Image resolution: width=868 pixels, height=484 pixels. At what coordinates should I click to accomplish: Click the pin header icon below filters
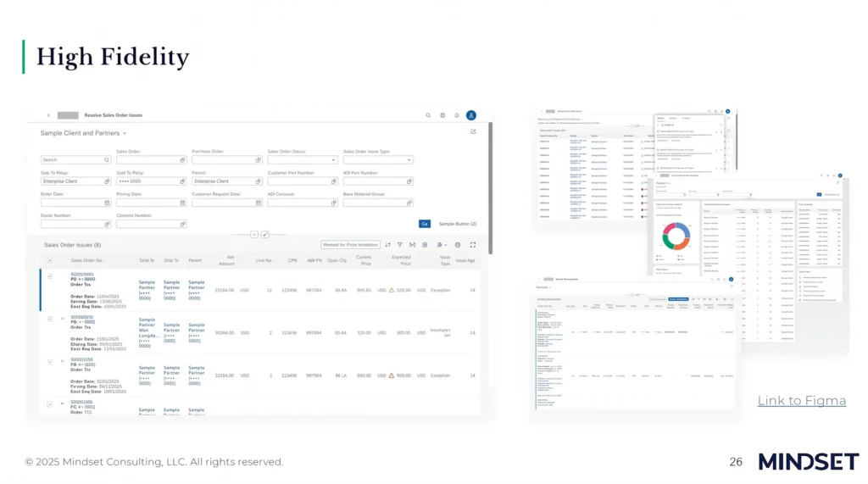pos(265,235)
